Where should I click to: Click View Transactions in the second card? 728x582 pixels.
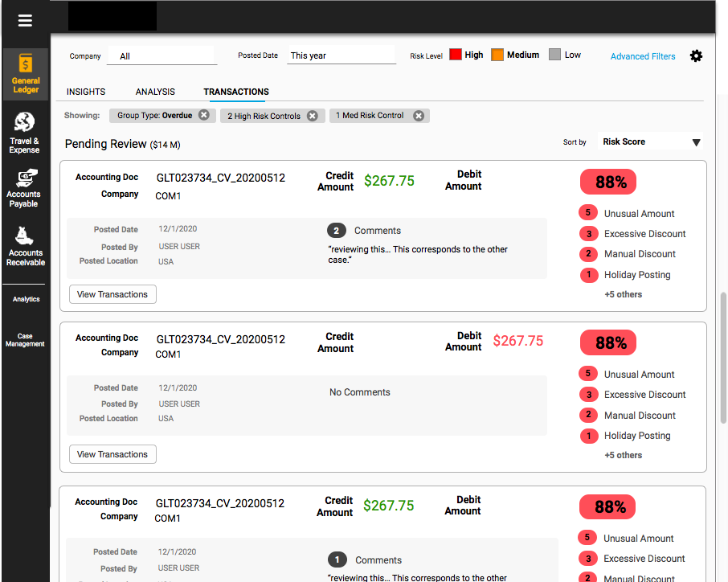(112, 454)
